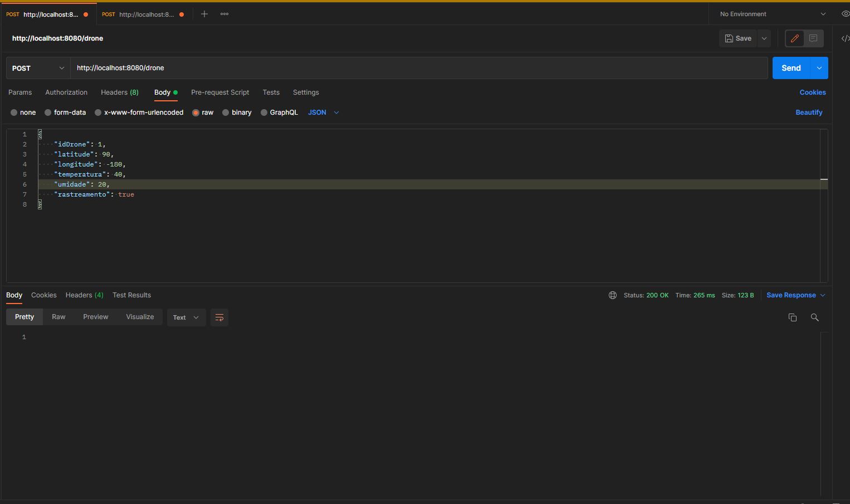Open the No Environment selector

click(x=773, y=14)
